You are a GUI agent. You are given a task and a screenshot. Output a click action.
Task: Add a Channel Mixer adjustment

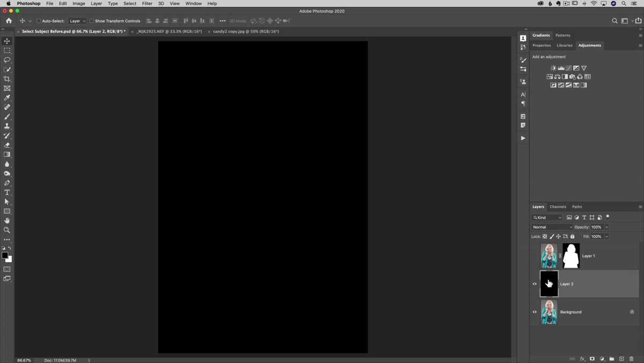pos(580,77)
